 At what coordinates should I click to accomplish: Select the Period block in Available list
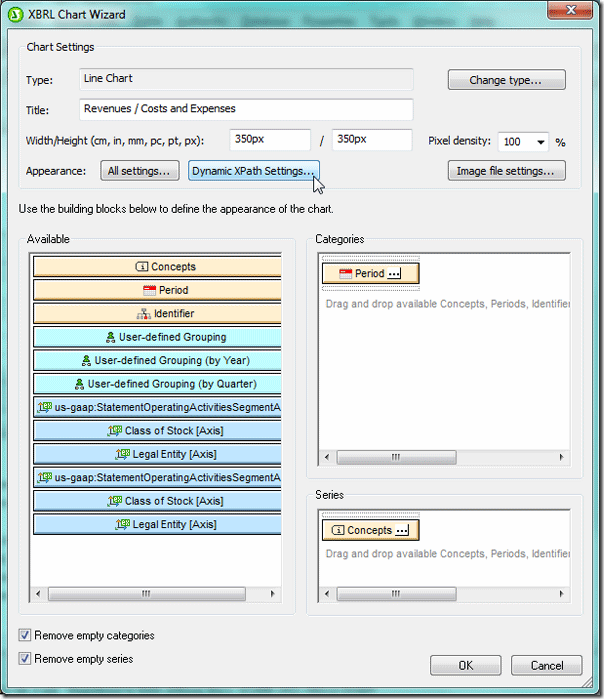[x=158, y=290]
